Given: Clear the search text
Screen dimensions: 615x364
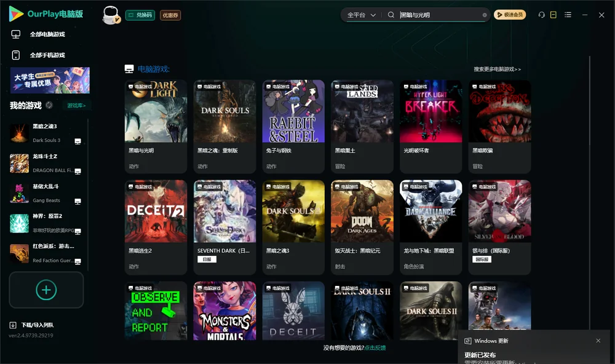Looking at the screenshot, I should click(485, 15).
